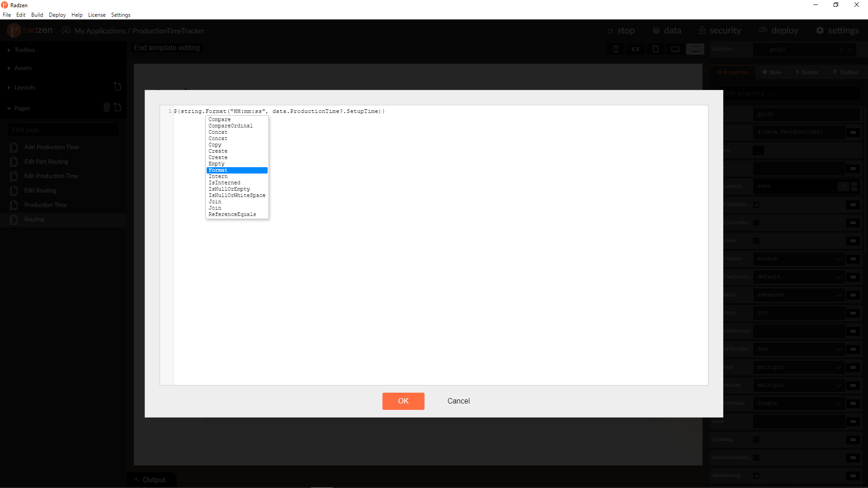Open the Selection grid1 dropdown
The width and height of the screenshot is (868, 488).
pos(850,49)
